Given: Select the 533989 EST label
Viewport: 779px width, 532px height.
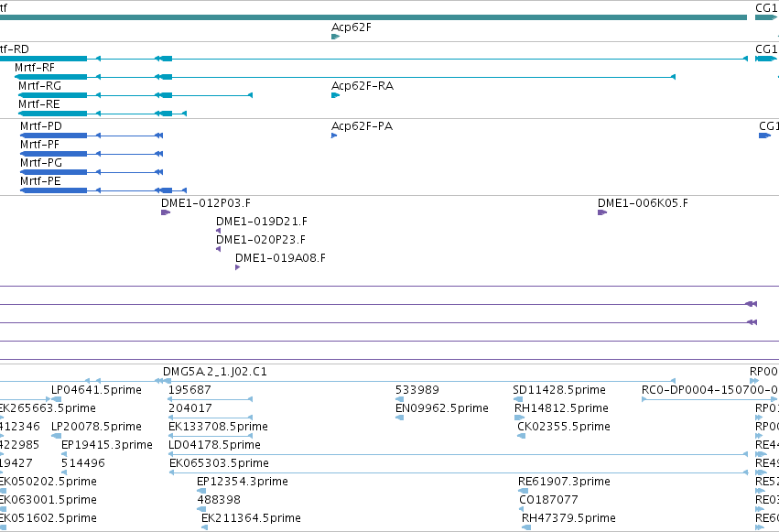Looking at the screenshot, I should point(417,390).
